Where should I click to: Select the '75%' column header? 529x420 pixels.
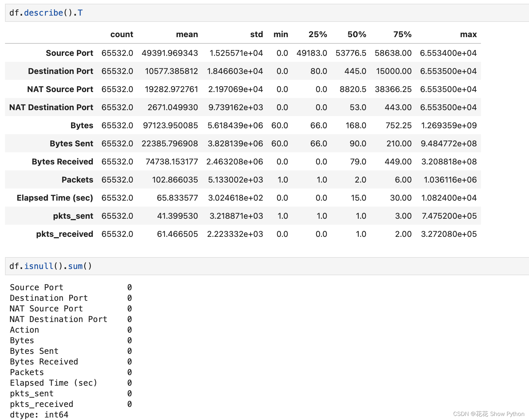tap(402, 34)
